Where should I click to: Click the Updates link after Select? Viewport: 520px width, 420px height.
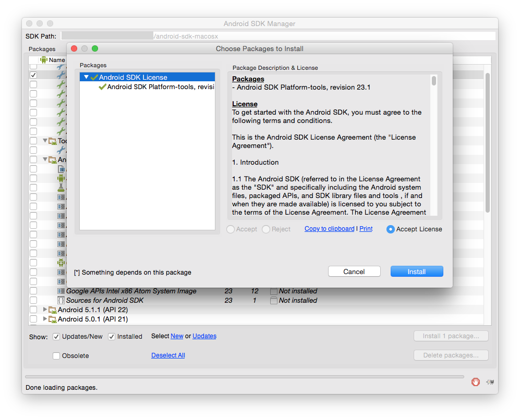204,336
